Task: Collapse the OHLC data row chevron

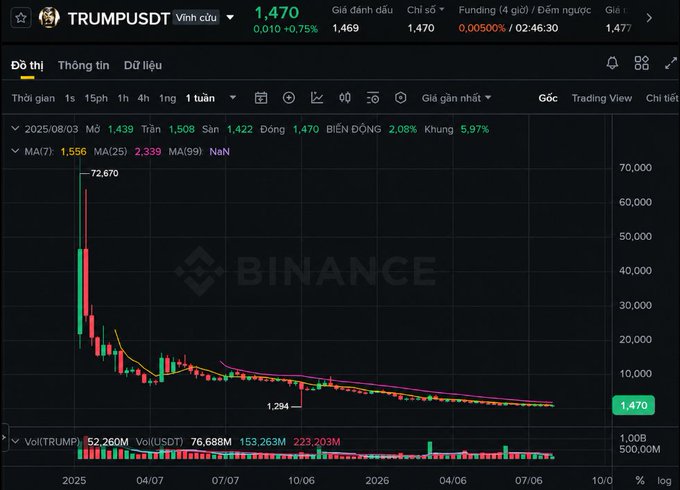Action: [x=15, y=129]
